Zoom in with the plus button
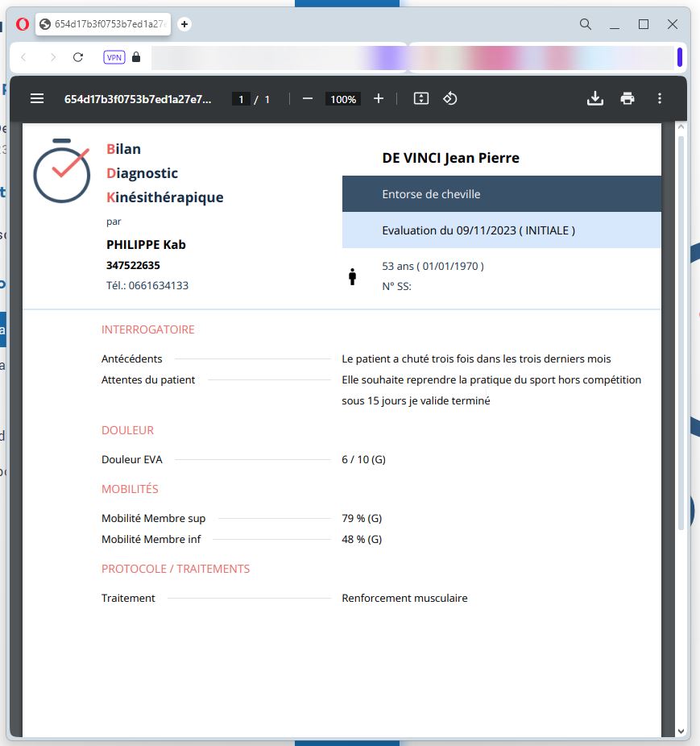 tap(379, 98)
